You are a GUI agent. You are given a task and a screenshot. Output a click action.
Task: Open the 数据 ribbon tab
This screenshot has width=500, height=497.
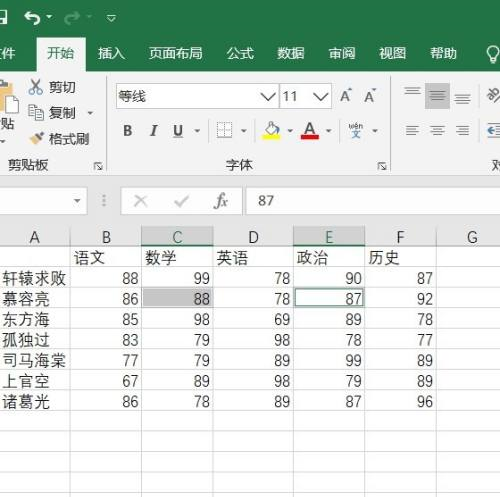click(291, 53)
